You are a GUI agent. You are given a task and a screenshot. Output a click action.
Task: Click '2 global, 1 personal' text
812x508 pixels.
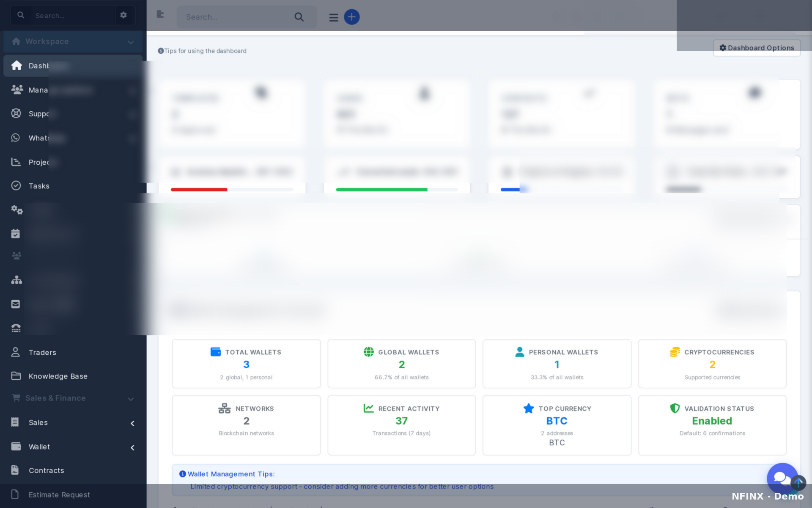click(x=246, y=377)
